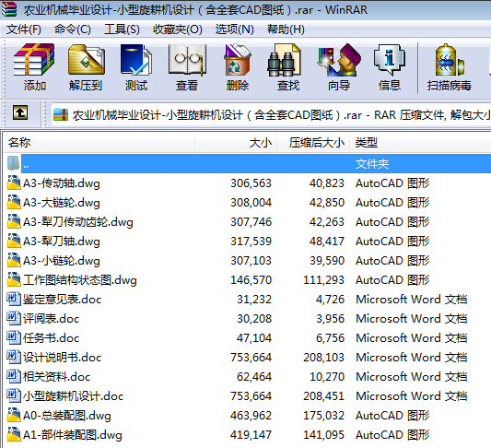Click the icon of A3-大链轮.dwg
The image size is (491, 448).
14,203
